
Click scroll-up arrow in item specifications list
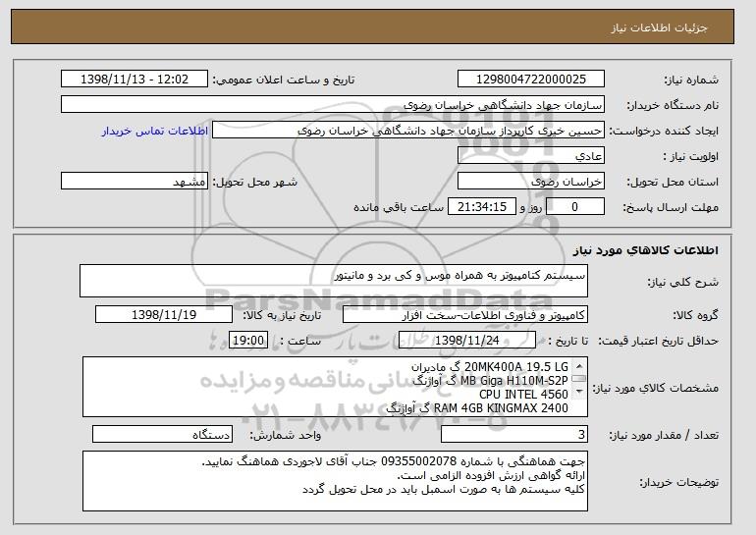point(579,366)
